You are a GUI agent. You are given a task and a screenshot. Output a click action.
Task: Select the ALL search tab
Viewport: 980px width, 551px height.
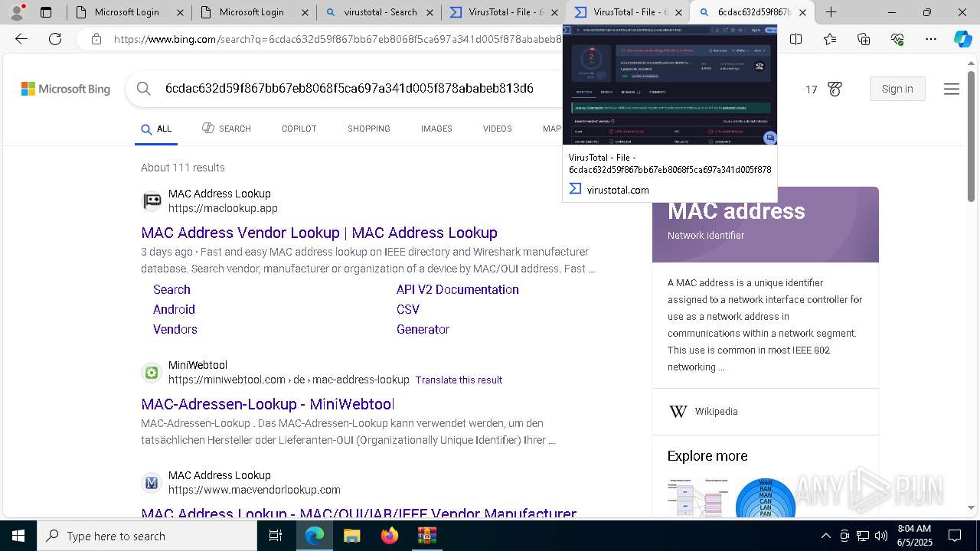point(156,129)
